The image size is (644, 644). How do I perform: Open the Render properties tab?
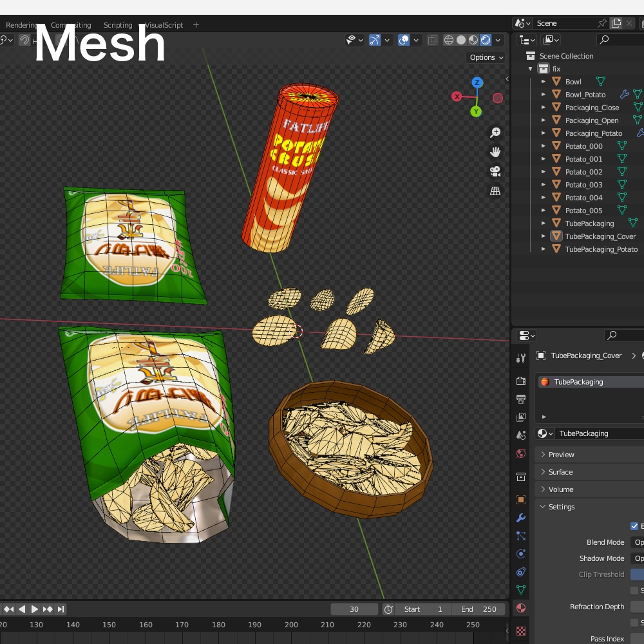(x=521, y=381)
